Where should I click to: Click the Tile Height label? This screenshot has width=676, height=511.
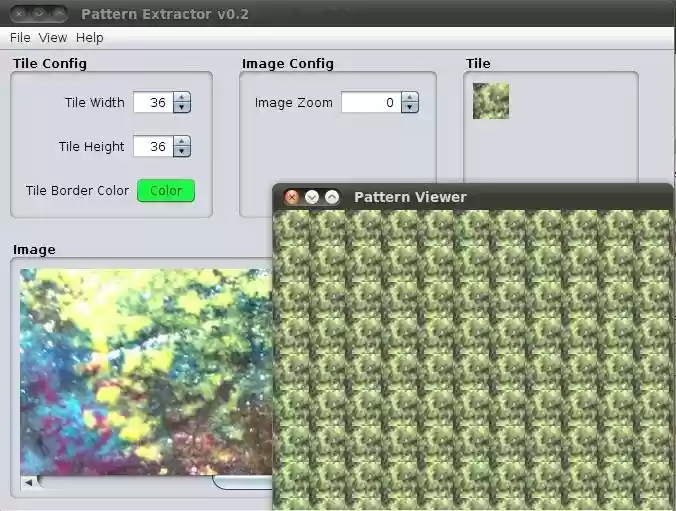pyautogui.click(x=91, y=147)
